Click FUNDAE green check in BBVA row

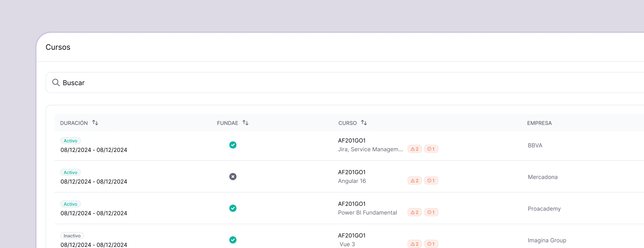pos(233,145)
